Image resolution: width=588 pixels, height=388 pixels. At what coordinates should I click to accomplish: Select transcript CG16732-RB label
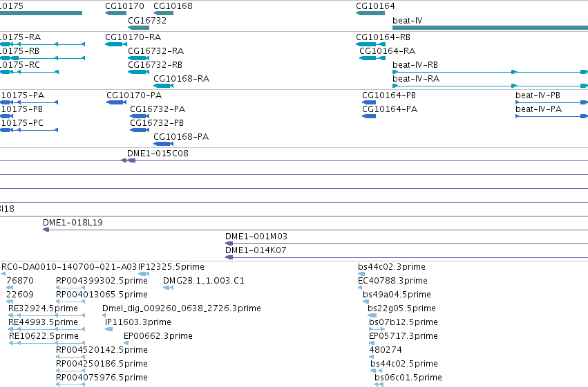[155, 65]
